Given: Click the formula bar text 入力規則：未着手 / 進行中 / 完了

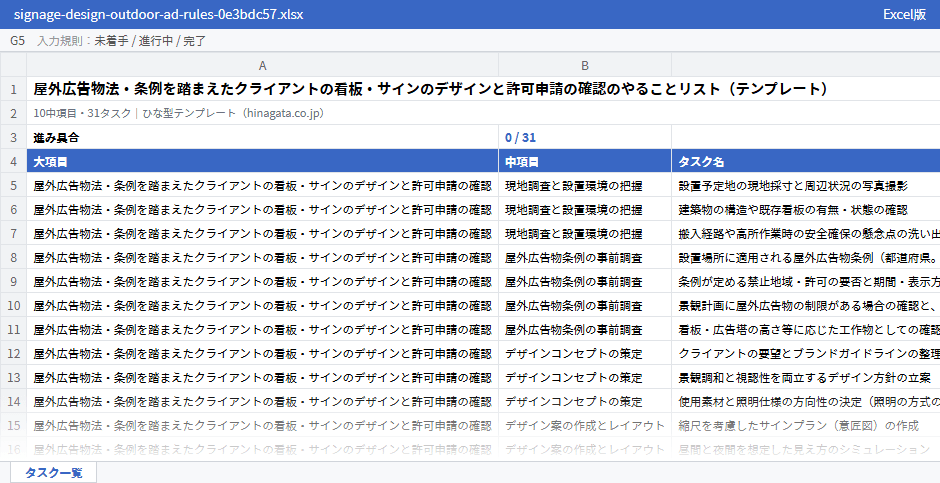Looking at the screenshot, I should click(x=121, y=41).
